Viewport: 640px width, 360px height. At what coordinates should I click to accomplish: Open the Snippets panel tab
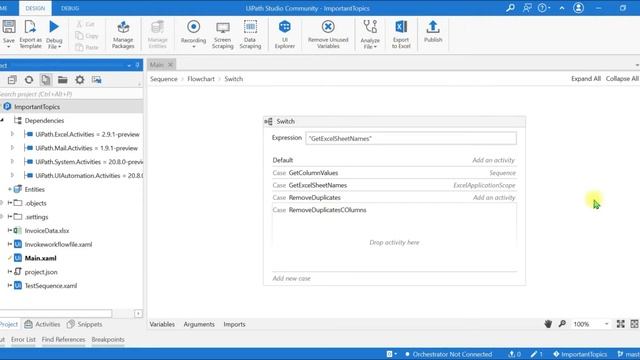pos(84,324)
